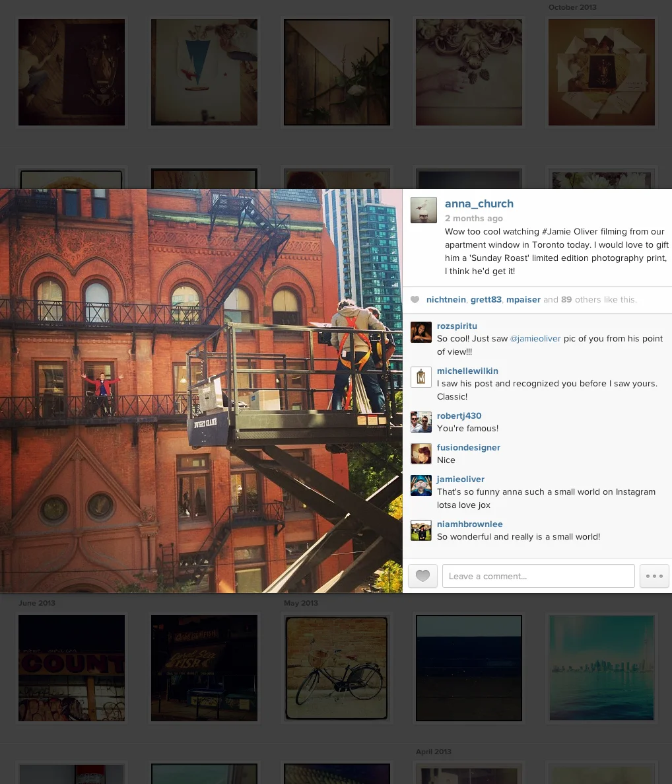The height and width of the screenshot is (784, 672).
Task: Click the '89' others like count
Action: [566, 299]
